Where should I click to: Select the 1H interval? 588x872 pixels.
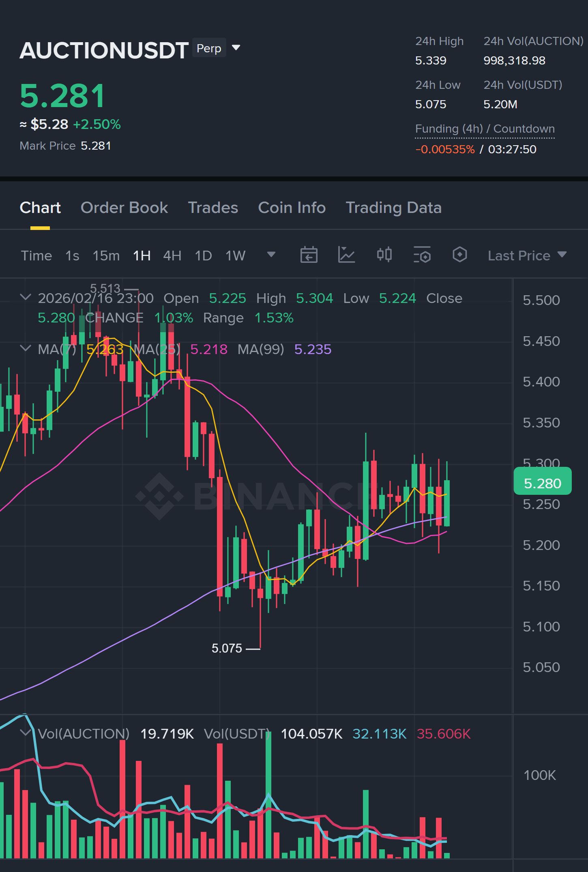142,256
